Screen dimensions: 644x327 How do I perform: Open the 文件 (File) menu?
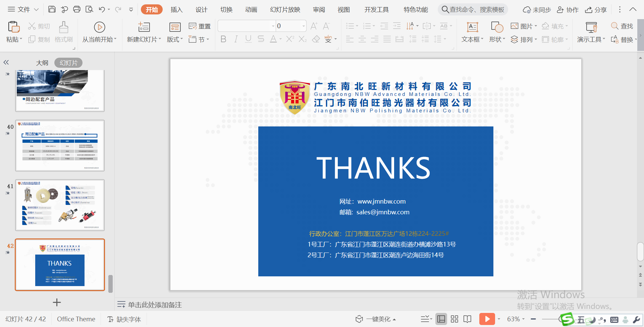(x=23, y=9)
